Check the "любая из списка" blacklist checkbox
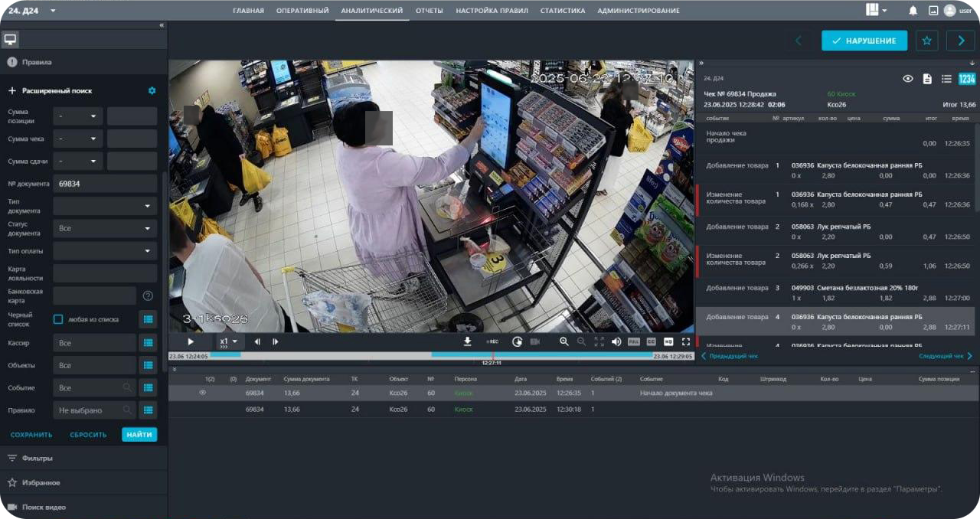The height and width of the screenshot is (519, 980). tap(58, 319)
